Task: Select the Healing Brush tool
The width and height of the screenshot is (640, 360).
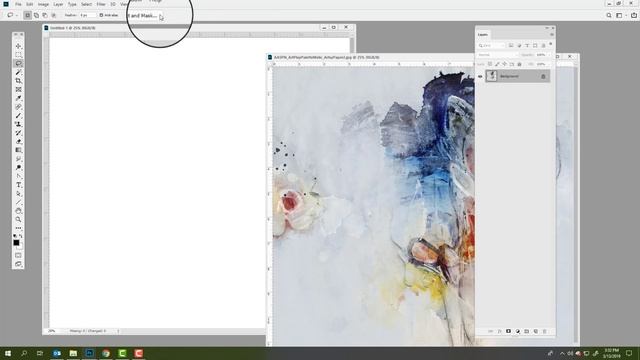Action: pos(18,107)
